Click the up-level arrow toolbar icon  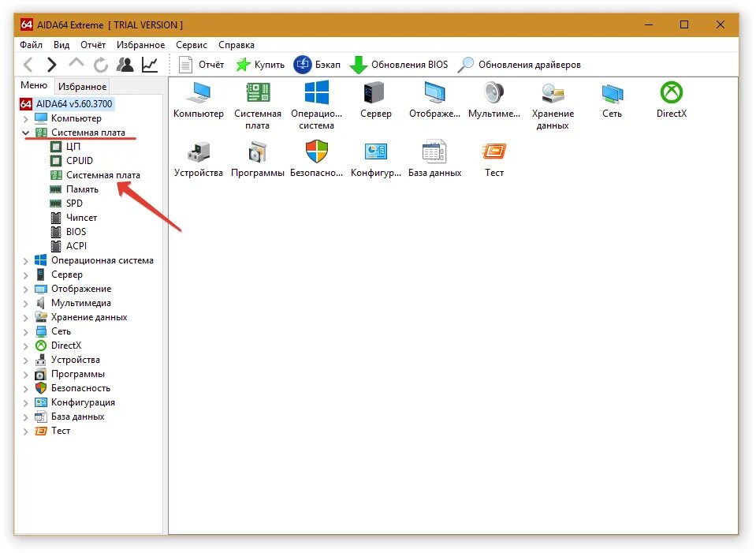76,63
